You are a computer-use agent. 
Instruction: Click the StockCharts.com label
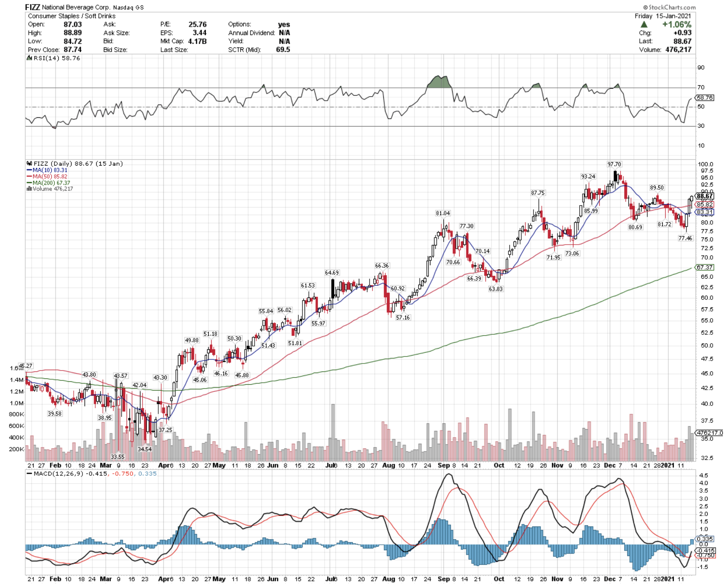click(x=669, y=7)
